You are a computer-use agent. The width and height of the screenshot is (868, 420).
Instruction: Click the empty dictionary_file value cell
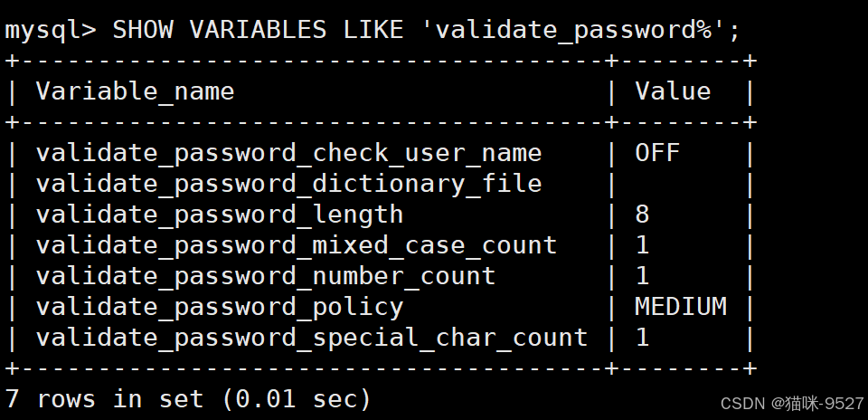pos(681,184)
